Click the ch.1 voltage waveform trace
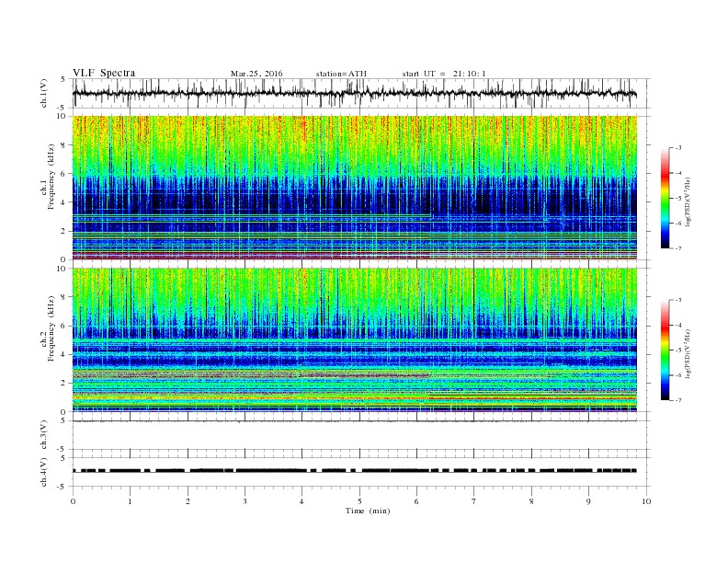 tap(355, 93)
